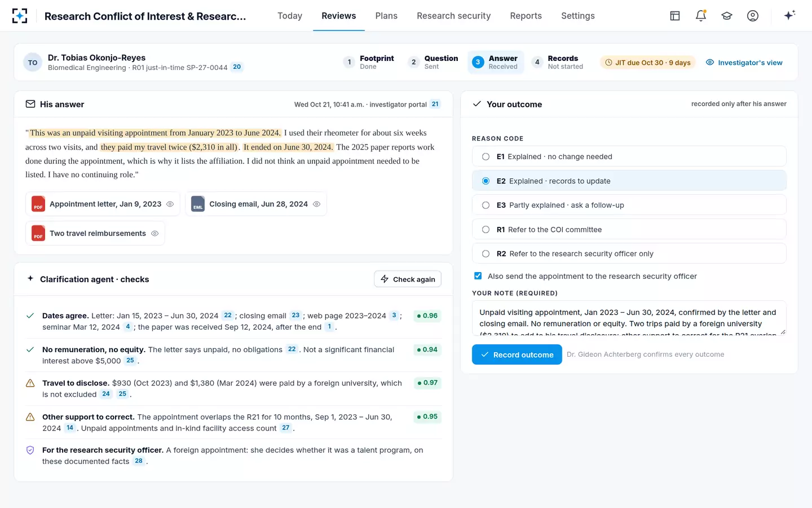The height and width of the screenshot is (508, 812).
Task: Click the 0.96 confidence badge for Dates agree
Action: 427,316
